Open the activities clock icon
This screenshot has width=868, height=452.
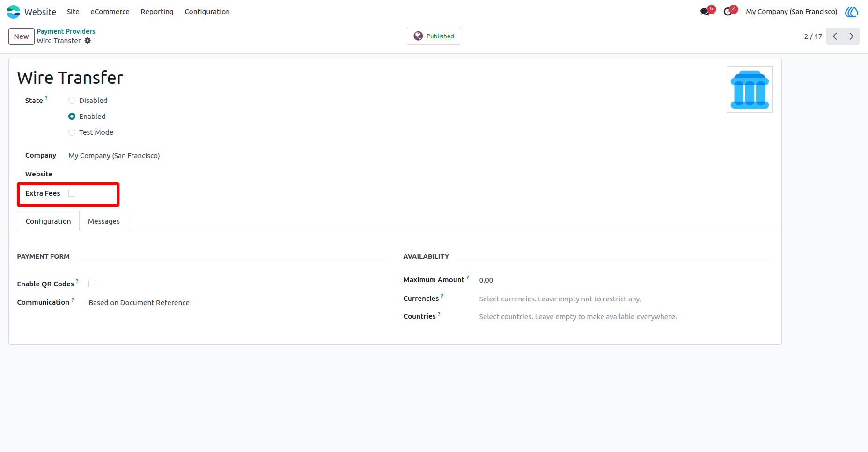click(728, 12)
